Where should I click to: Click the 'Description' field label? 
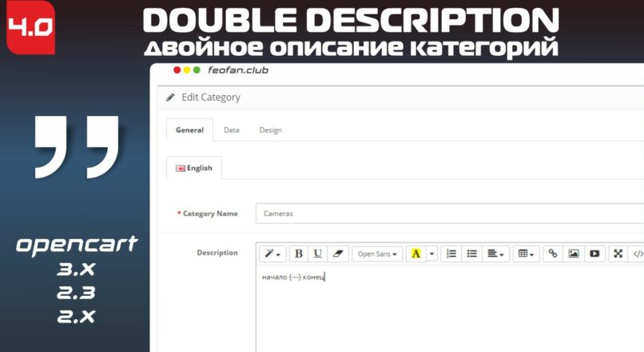(217, 253)
